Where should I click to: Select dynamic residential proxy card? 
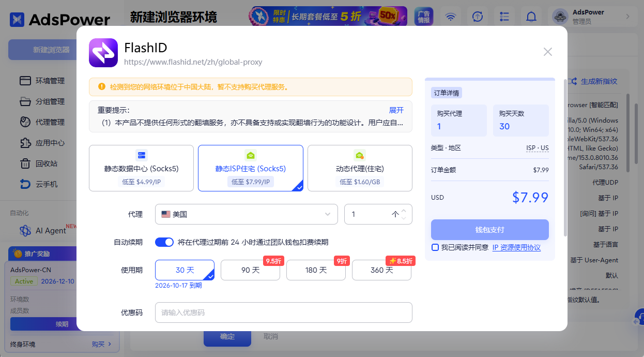coord(360,168)
